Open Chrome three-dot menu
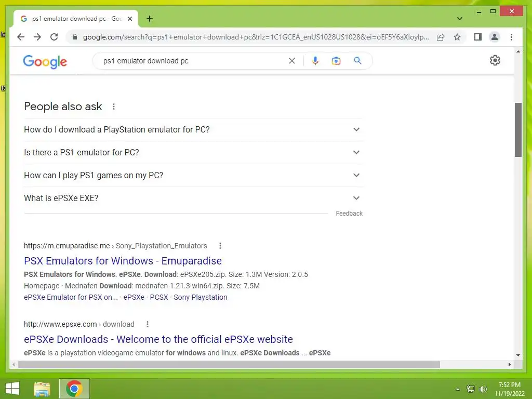 pyautogui.click(x=511, y=37)
